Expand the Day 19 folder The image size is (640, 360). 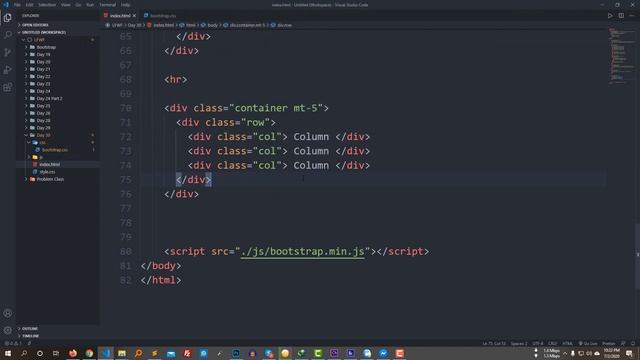click(57, 54)
